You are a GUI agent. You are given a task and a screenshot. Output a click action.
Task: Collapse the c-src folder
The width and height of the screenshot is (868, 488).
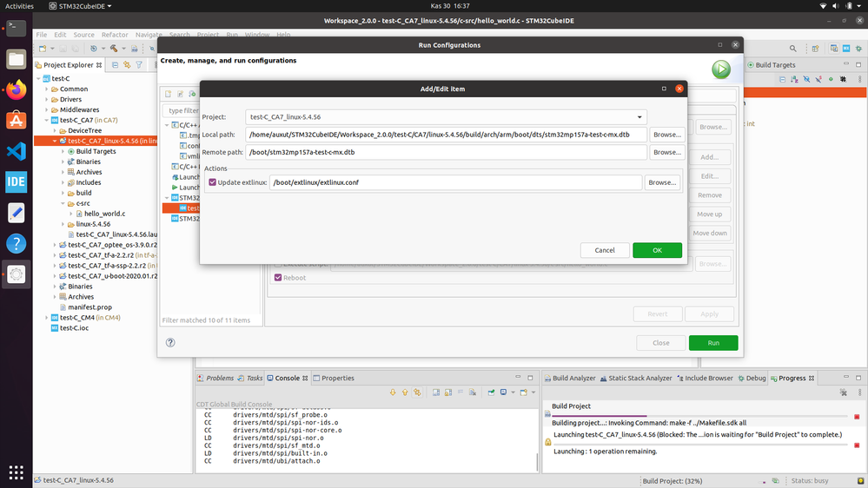point(63,203)
